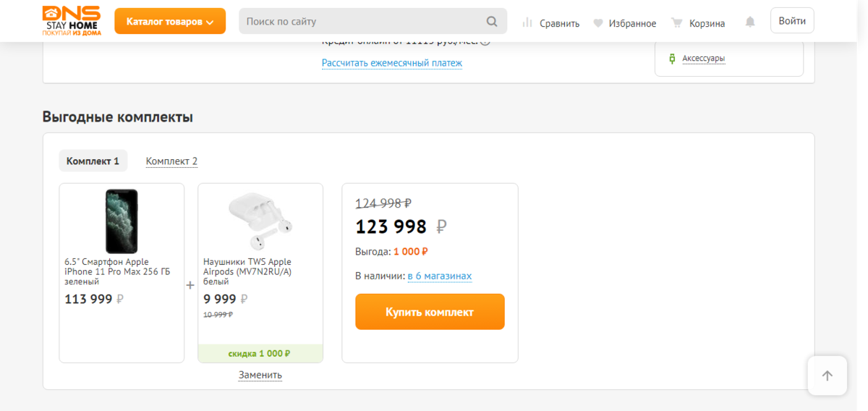
Task: Click the scroll-to-top arrow button
Action: (x=827, y=376)
